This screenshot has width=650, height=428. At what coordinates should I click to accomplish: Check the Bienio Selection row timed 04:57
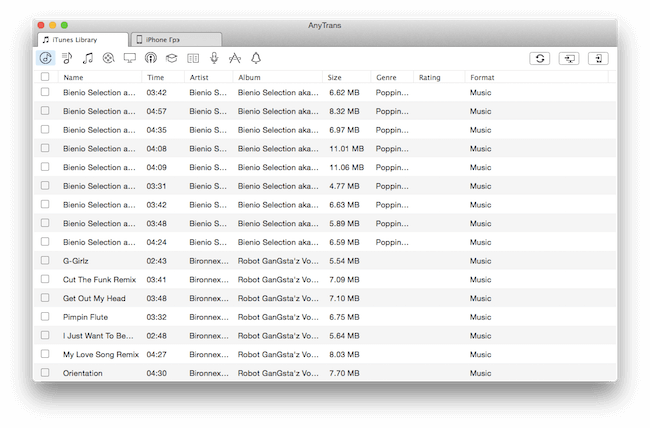45,111
